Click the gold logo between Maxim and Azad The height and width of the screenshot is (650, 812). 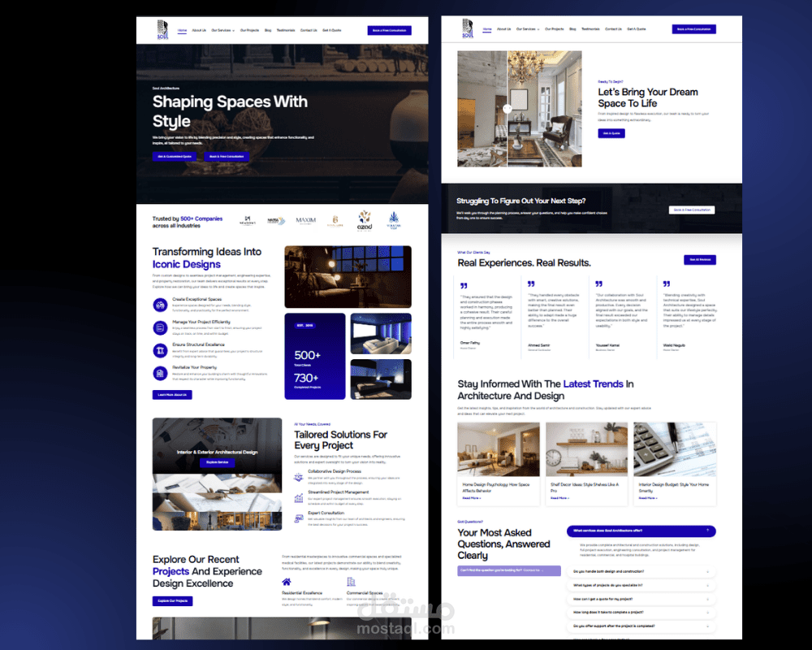coord(335,221)
